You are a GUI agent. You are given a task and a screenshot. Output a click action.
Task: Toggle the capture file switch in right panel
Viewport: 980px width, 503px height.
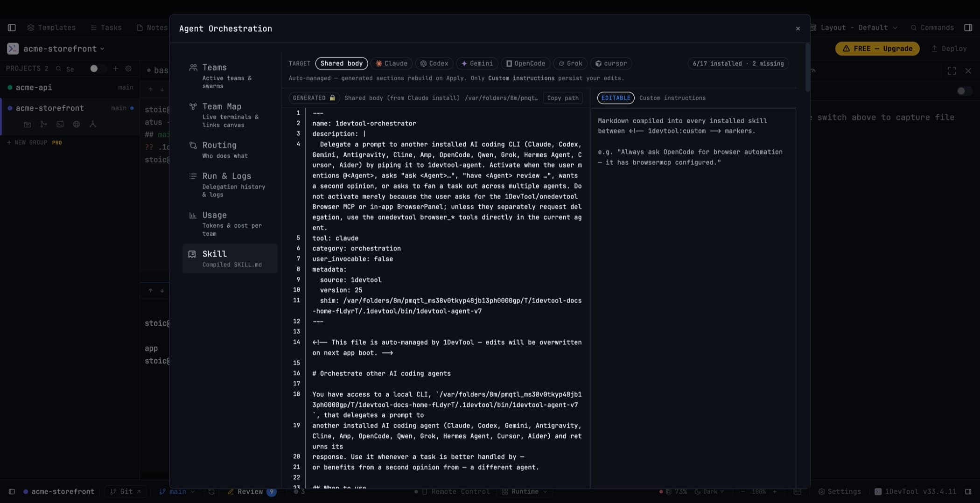964,91
